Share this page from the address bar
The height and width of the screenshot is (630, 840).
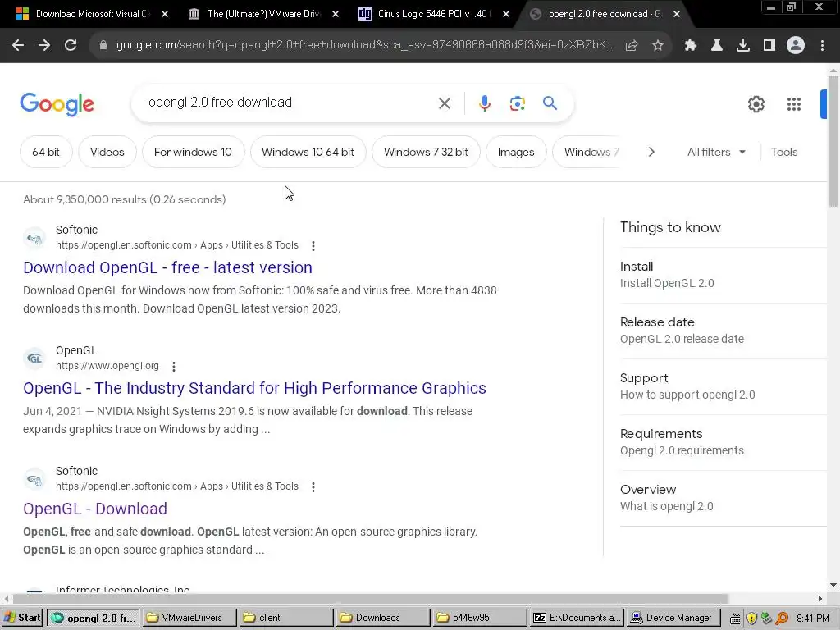click(x=632, y=46)
